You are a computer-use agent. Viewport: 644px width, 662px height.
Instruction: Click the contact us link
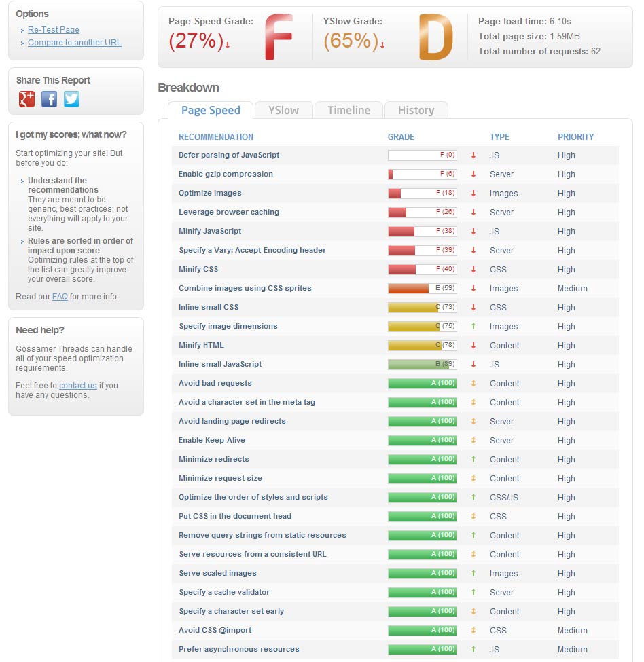point(77,386)
